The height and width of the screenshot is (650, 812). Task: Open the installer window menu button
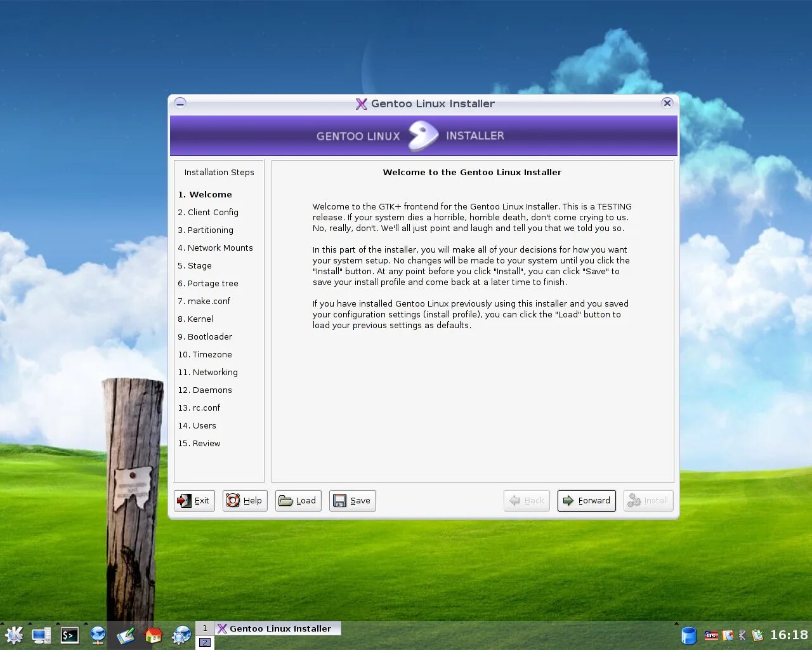[x=180, y=103]
